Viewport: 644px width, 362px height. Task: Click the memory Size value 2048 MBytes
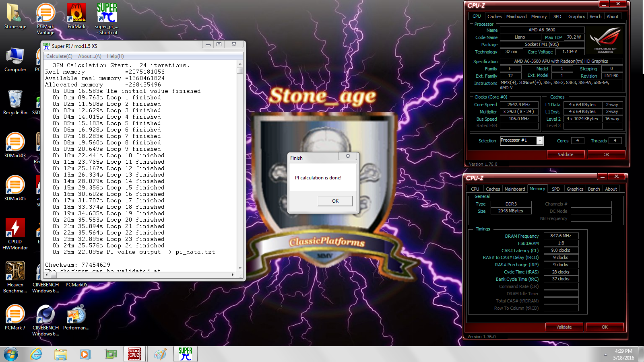(510, 211)
